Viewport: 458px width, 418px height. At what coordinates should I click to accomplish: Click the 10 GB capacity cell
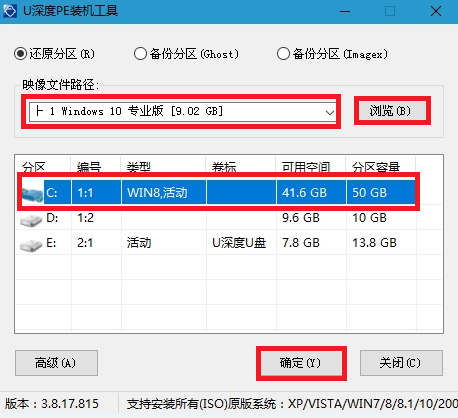369,218
